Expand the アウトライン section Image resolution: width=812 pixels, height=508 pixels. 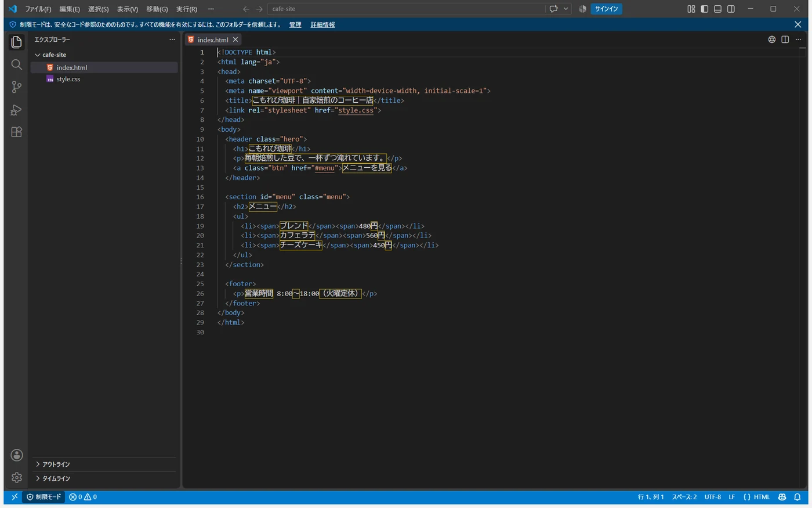coord(104,464)
